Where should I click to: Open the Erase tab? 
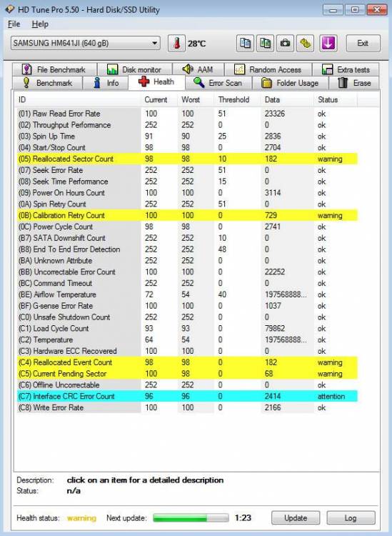pos(354,83)
